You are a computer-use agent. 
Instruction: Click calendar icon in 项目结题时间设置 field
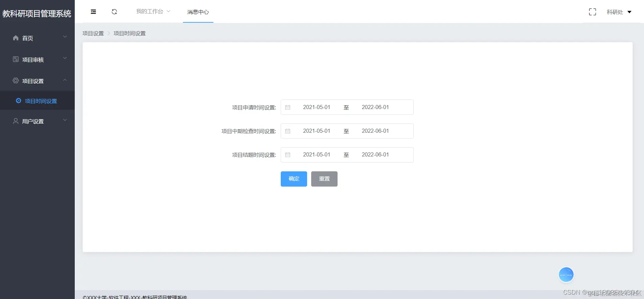coord(287,155)
